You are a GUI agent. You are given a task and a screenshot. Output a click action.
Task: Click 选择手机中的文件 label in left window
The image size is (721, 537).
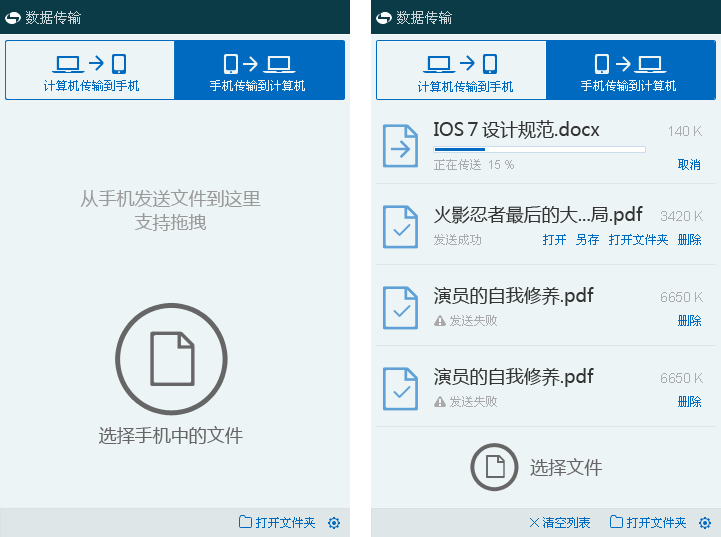point(171,435)
